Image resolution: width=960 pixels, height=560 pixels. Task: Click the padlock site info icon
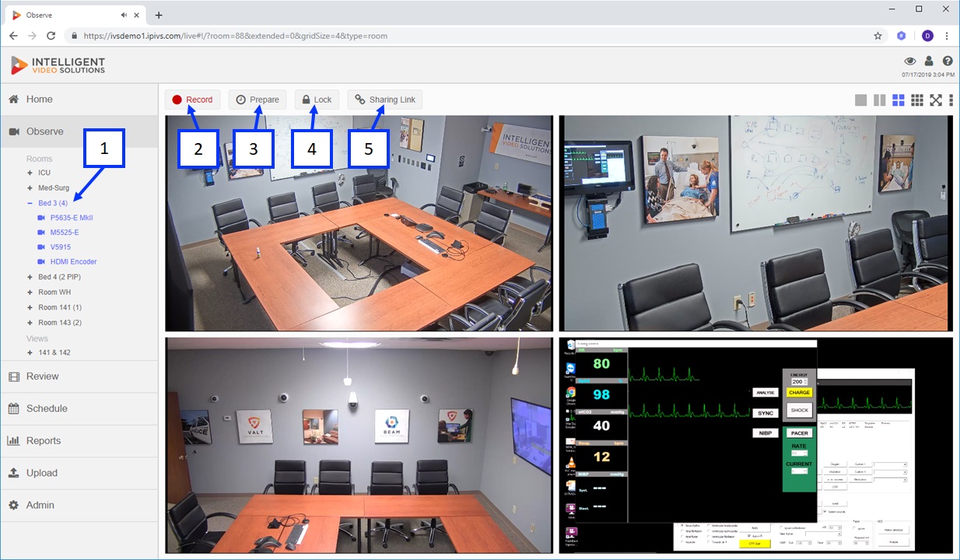point(75,36)
